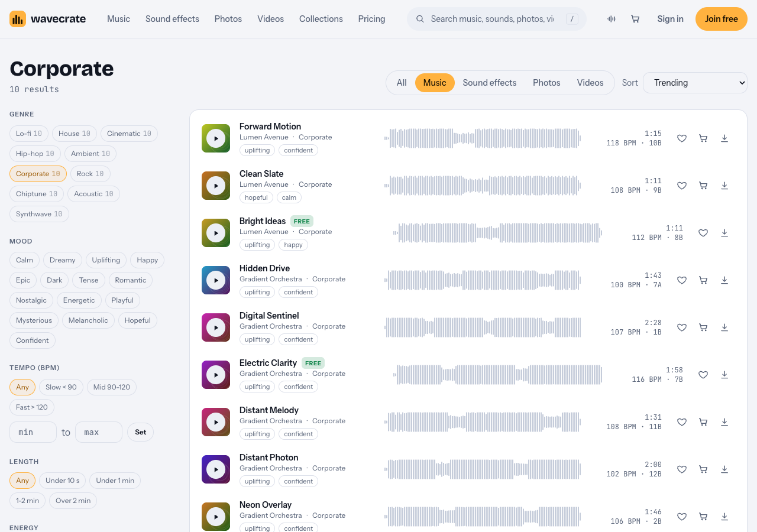Screen dimensions: 757x532
Task: Open Pricing page in navigation
Action: pyautogui.click(x=371, y=19)
